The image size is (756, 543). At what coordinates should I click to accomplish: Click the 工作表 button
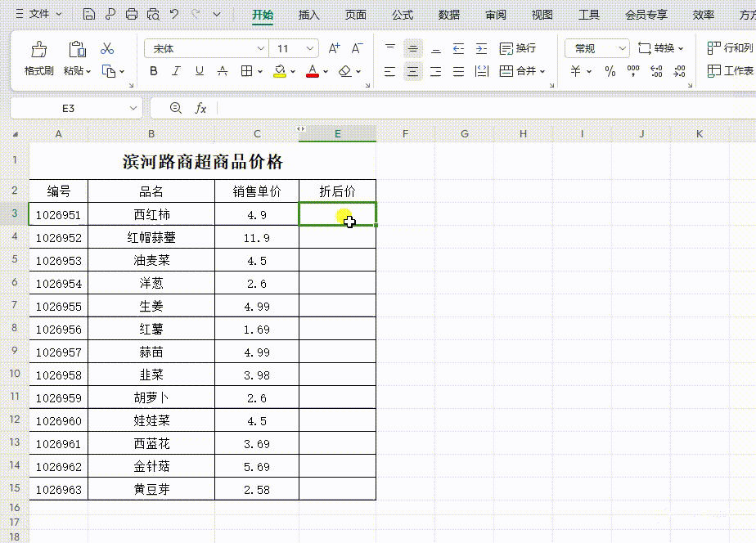tap(730, 71)
